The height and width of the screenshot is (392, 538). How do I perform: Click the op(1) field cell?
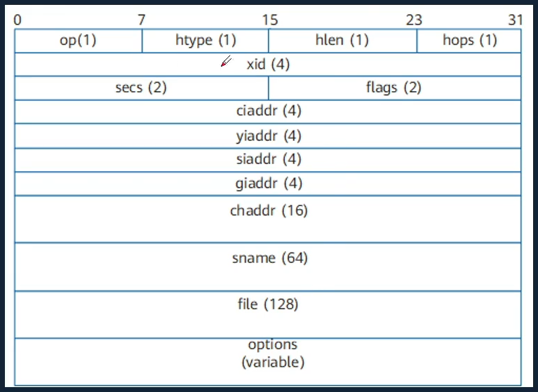tap(79, 41)
